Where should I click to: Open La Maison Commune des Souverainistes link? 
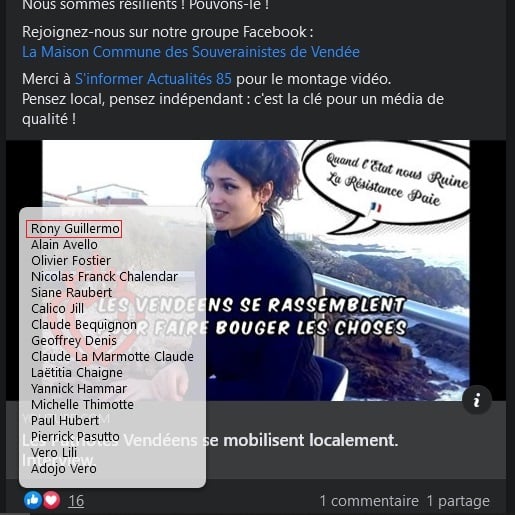[191, 52]
